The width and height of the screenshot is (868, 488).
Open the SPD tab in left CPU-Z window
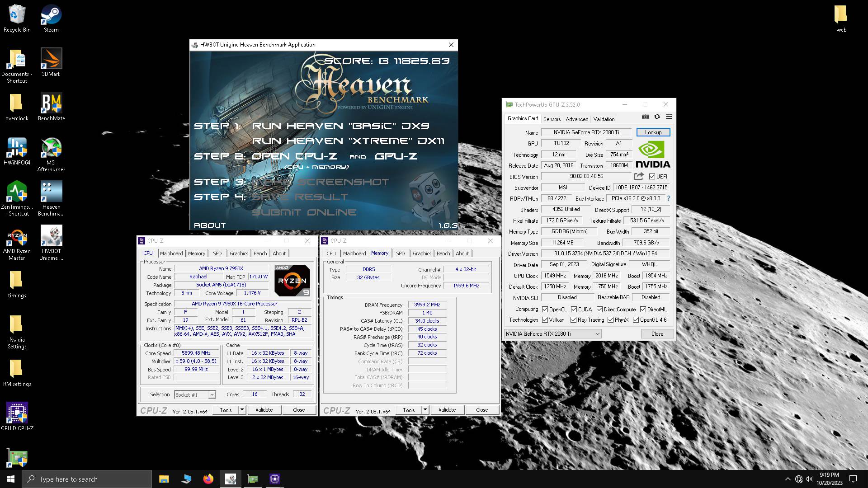217,253
